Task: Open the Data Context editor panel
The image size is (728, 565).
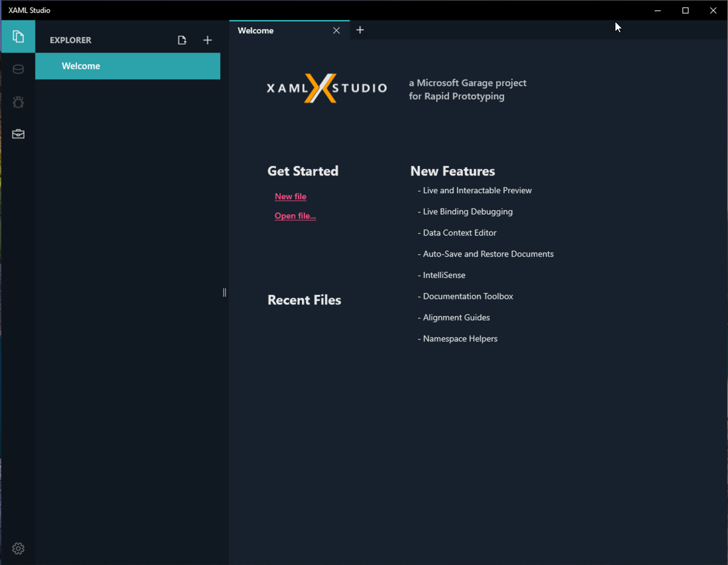Action: coord(18,68)
